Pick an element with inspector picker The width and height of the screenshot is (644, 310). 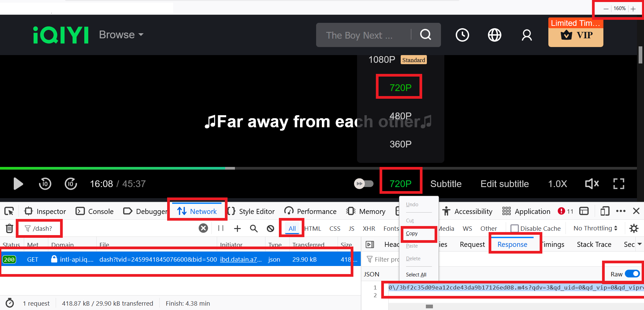9,211
